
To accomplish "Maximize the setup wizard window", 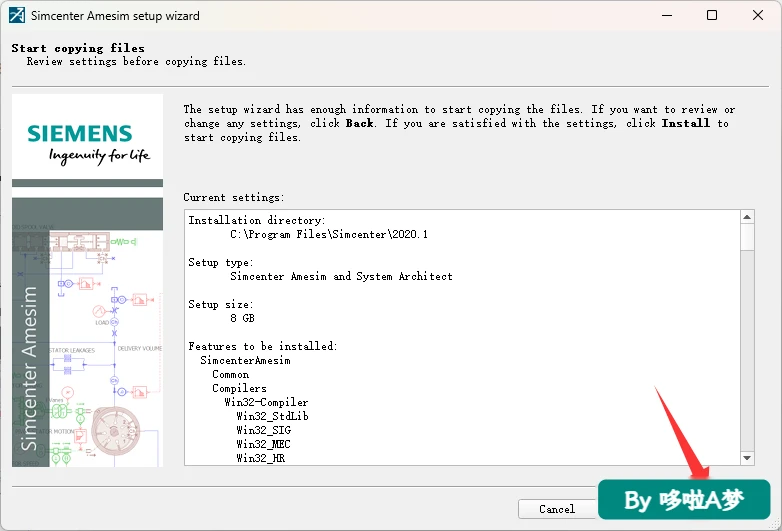I will tap(712, 15).
